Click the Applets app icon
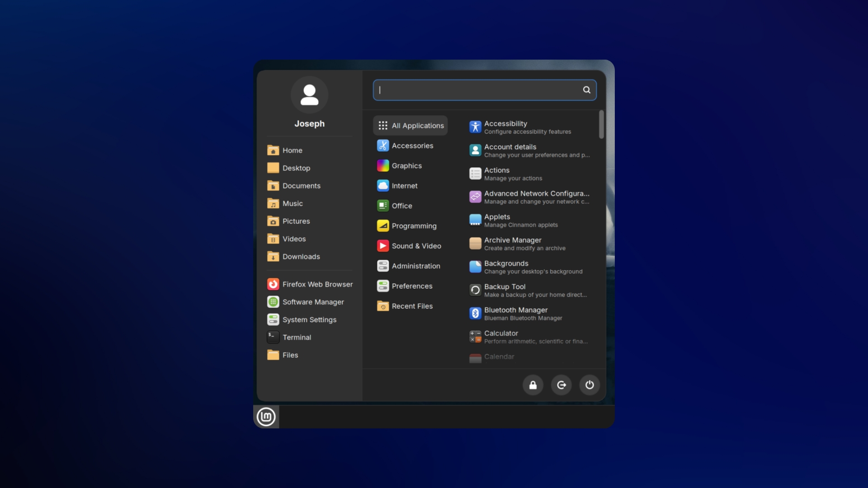 tap(475, 220)
